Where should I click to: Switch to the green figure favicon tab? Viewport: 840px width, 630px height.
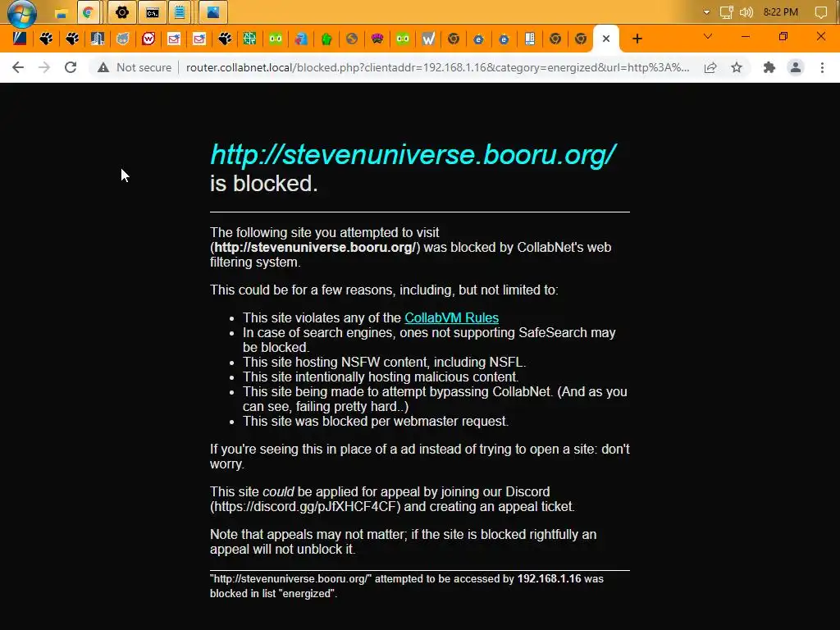click(326, 39)
